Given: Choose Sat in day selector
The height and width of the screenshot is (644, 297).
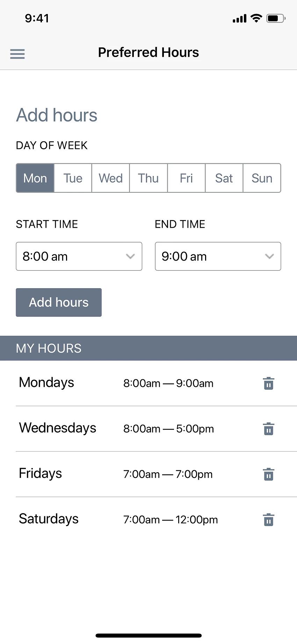Looking at the screenshot, I should pyautogui.click(x=224, y=178).
